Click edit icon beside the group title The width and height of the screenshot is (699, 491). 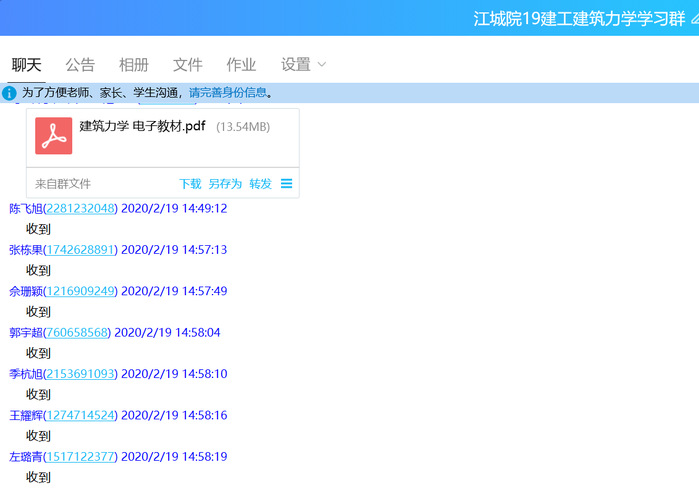tap(693, 19)
